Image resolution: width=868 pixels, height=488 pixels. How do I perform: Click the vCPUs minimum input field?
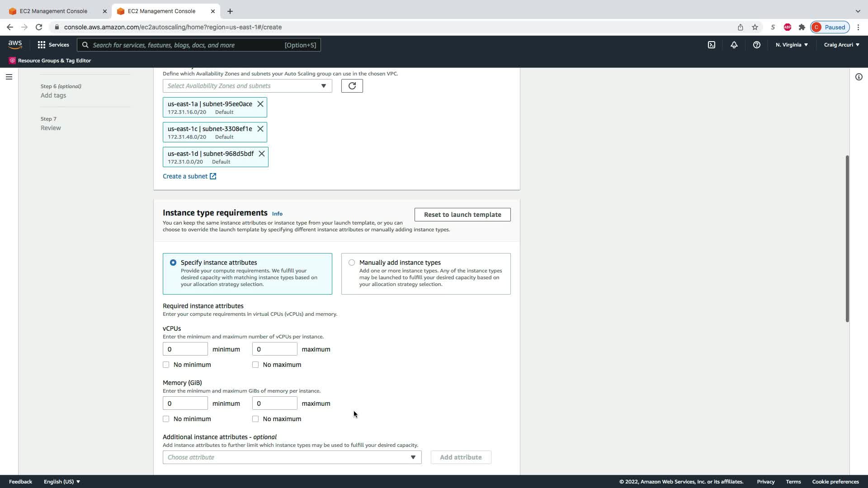pyautogui.click(x=185, y=349)
